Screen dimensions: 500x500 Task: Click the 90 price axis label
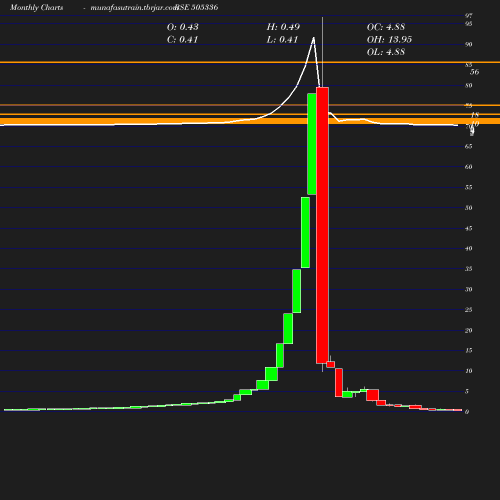469,44
